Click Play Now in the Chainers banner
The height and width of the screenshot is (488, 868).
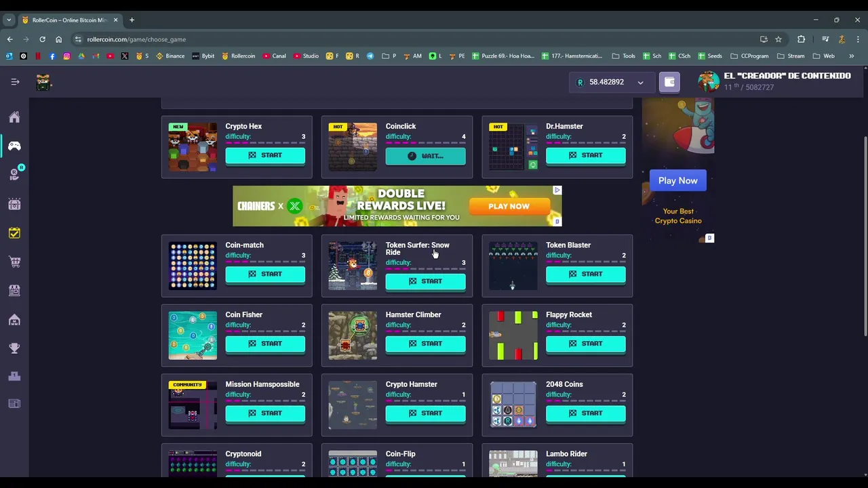(509, 206)
